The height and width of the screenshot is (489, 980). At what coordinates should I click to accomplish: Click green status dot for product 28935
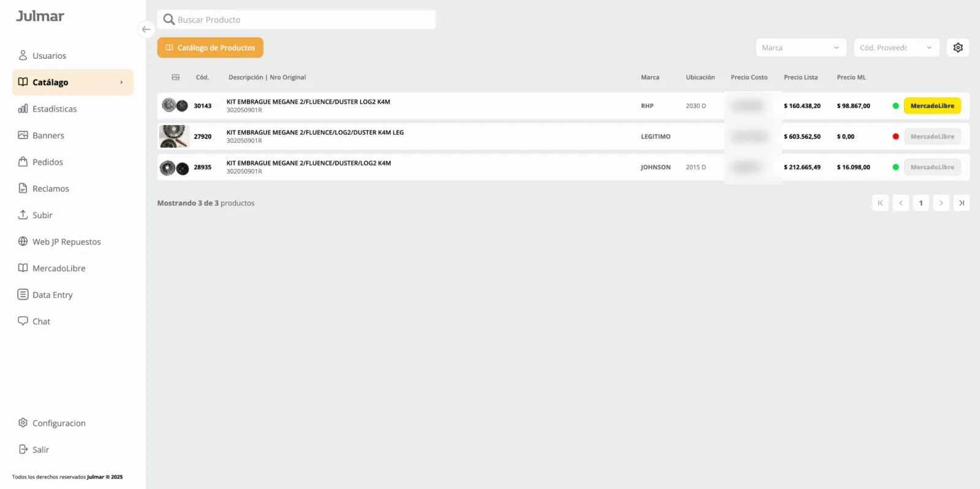pyautogui.click(x=895, y=167)
